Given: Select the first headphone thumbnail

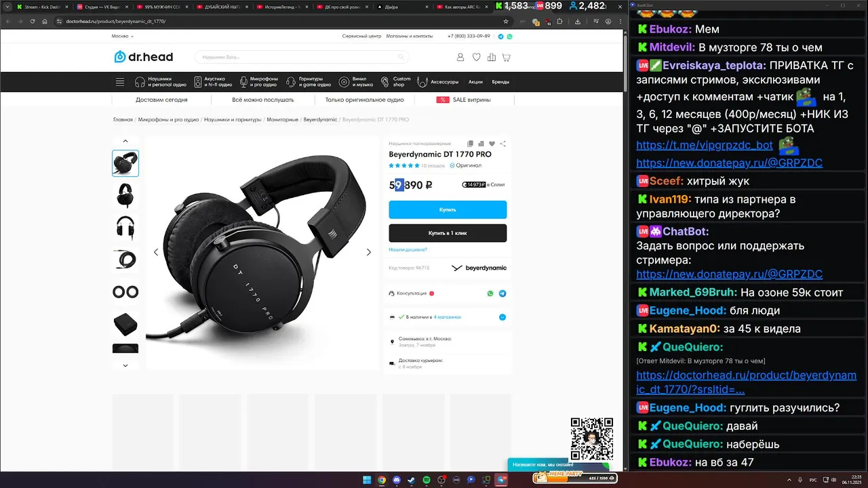Looking at the screenshot, I should tap(125, 163).
